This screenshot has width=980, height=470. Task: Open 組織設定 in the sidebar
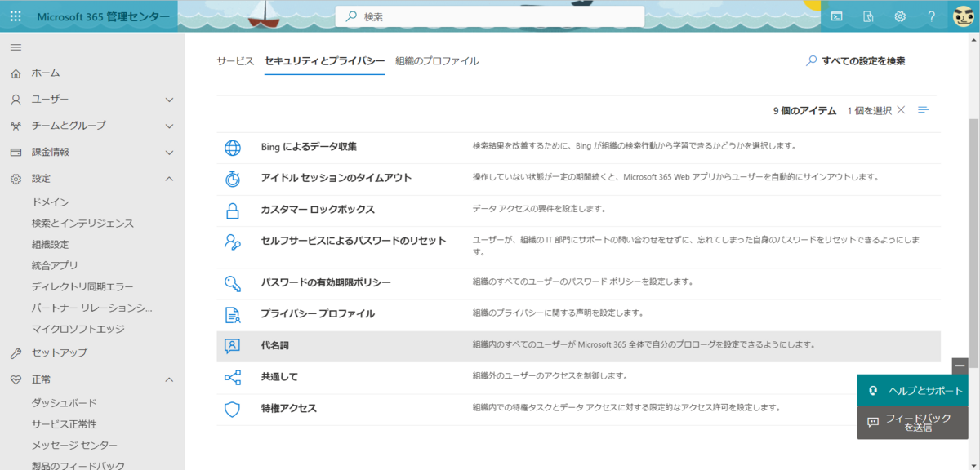point(51,245)
